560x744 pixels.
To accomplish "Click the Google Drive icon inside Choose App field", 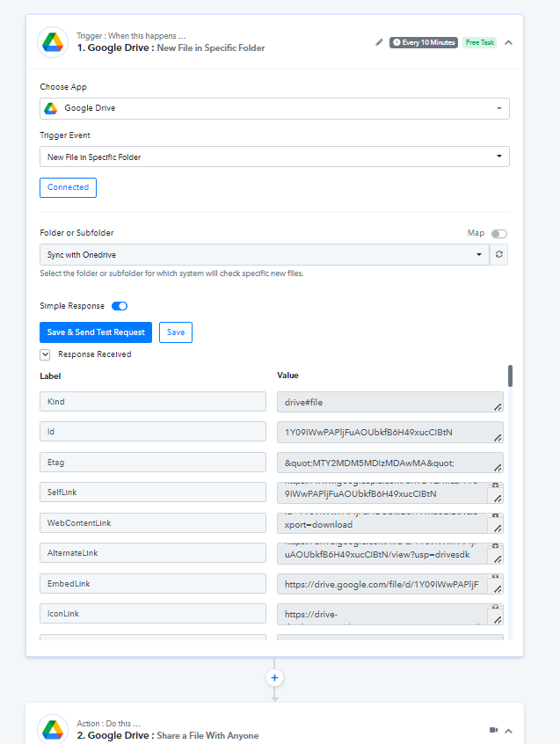I will (x=51, y=108).
